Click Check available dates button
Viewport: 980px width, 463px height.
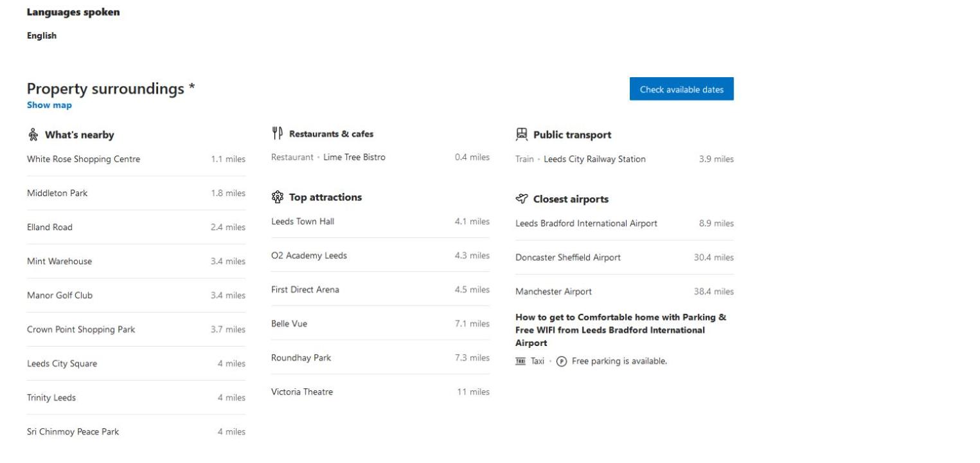coord(681,89)
